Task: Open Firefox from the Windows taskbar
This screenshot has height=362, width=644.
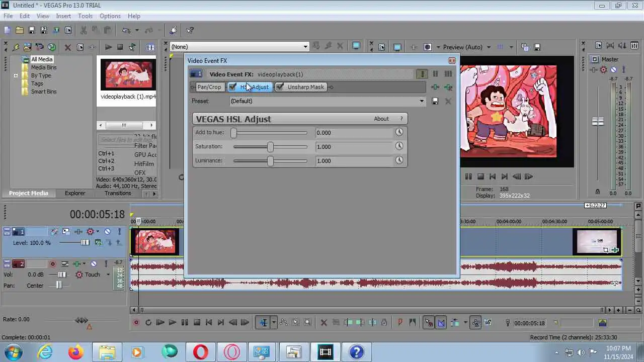Action: click(x=76, y=352)
